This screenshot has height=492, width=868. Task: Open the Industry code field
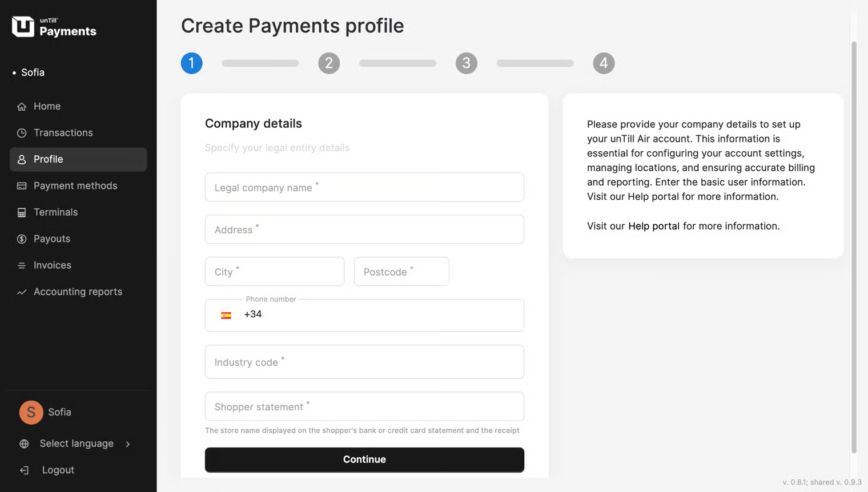(364, 362)
